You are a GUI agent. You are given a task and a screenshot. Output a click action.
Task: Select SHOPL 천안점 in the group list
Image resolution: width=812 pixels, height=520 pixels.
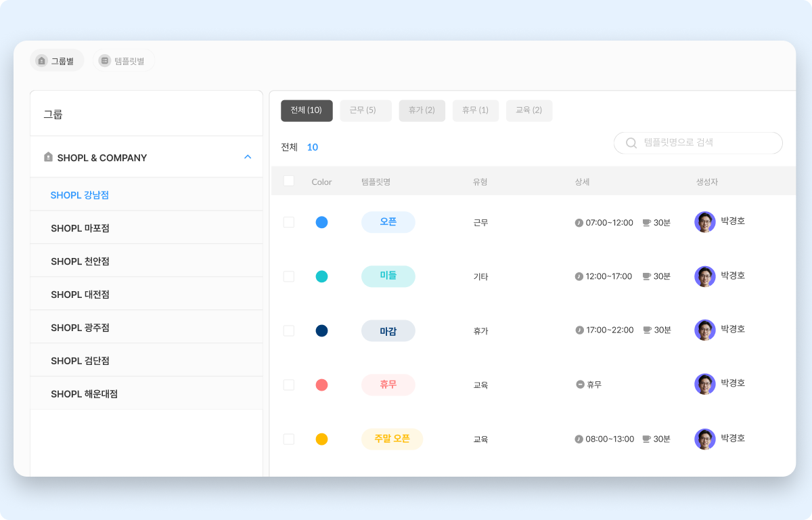(x=146, y=261)
